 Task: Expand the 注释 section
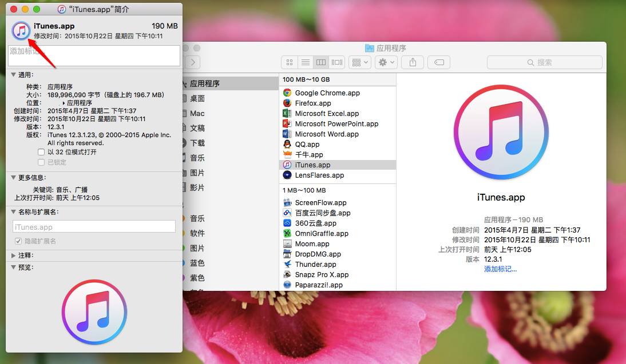[14, 255]
